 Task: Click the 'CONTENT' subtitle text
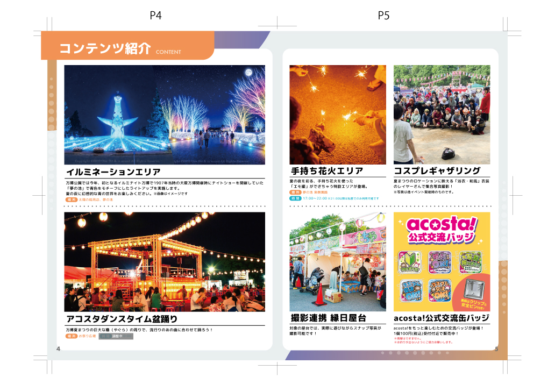point(168,52)
